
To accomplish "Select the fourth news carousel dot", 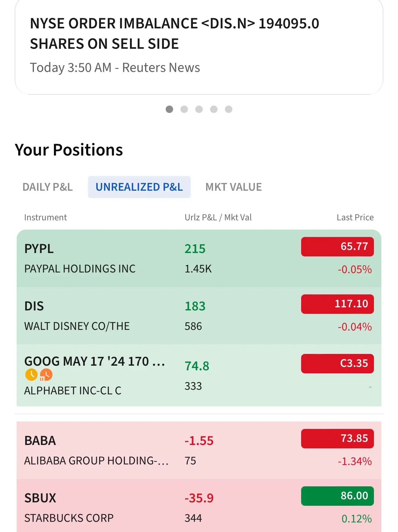I will click(214, 109).
